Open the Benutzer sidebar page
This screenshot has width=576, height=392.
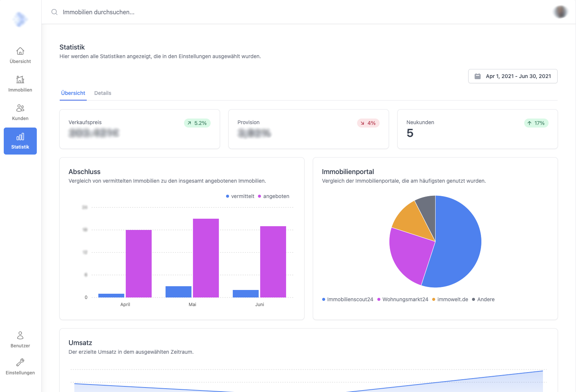tap(20, 339)
